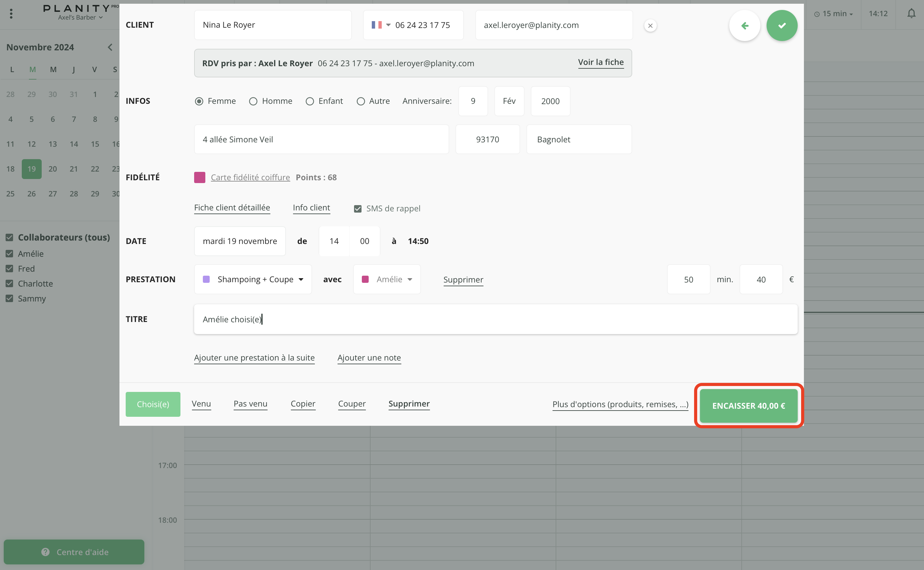
Task: Click the pink fidélité card color swatch
Action: point(200,177)
